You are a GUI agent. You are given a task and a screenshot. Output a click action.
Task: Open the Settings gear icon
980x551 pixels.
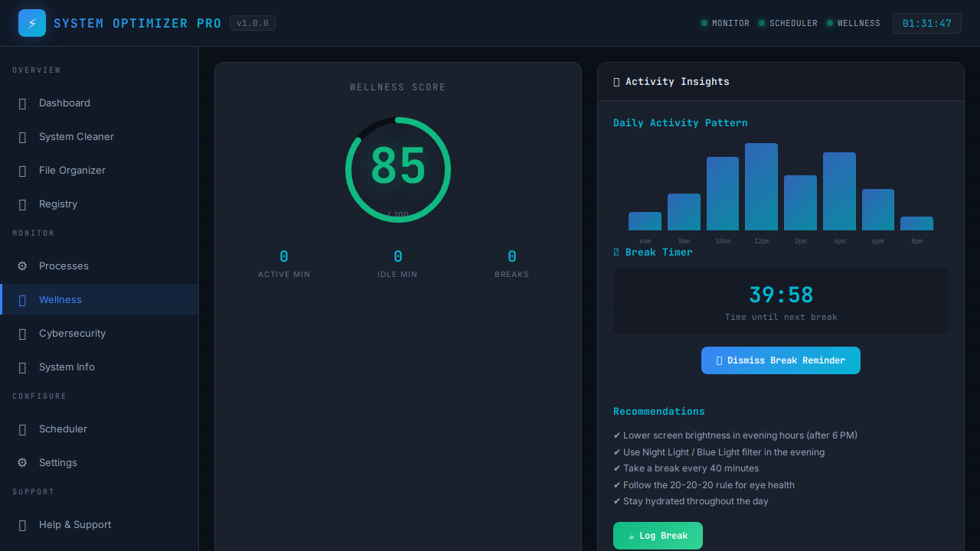pos(22,463)
